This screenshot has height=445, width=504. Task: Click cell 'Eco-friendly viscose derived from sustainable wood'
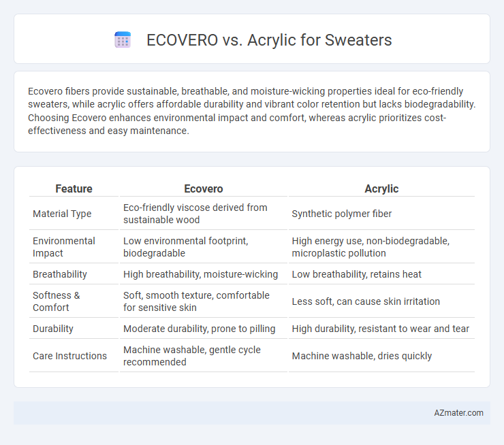[x=203, y=214]
